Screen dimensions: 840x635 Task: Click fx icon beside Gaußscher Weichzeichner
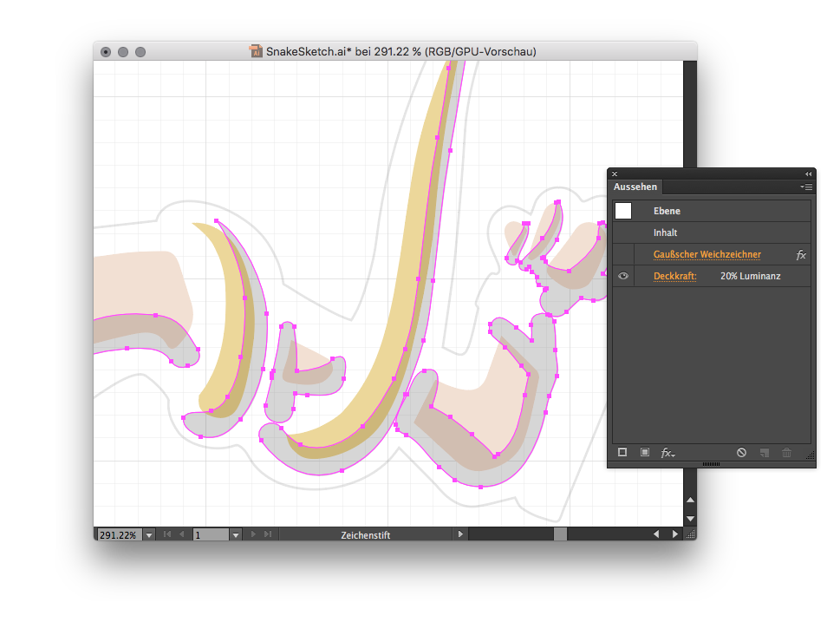[801, 255]
